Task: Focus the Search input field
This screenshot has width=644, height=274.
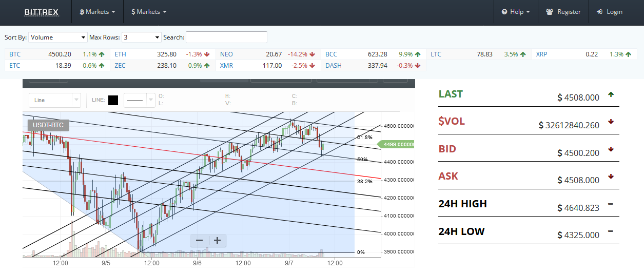Action: pos(226,37)
